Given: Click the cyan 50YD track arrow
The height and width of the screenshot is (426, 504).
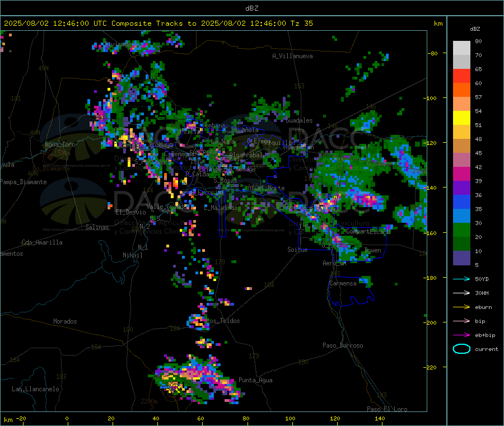Looking at the screenshot, I should click(461, 279).
